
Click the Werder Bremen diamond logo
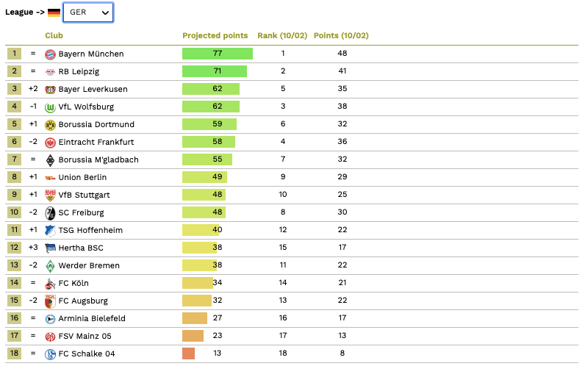click(x=50, y=265)
